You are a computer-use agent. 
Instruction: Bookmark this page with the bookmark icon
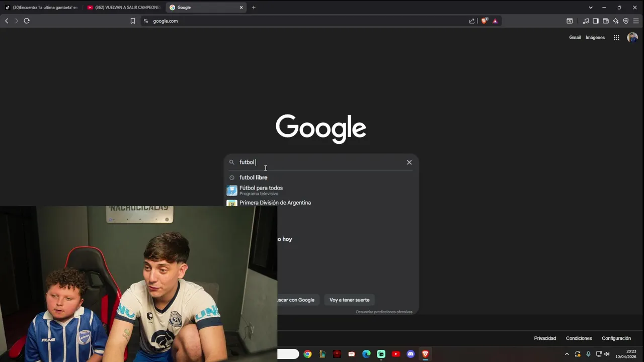click(133, 21)
